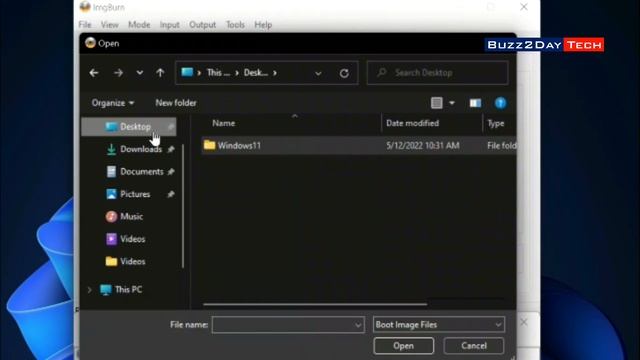The image size is (640, 360).
Task: Go back with the left arrow
Action: (x=94, y=73)
